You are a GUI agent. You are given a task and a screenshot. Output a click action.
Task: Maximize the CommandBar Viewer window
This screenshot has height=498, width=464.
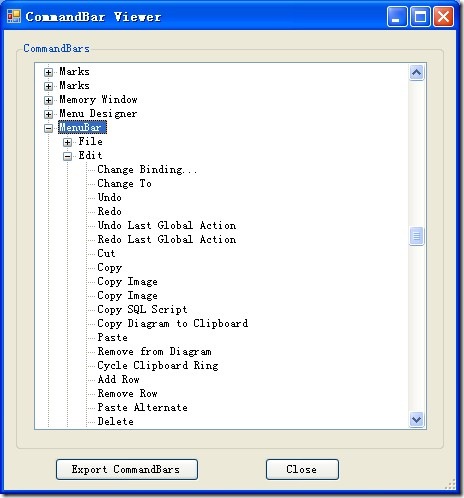pos(420,16)
